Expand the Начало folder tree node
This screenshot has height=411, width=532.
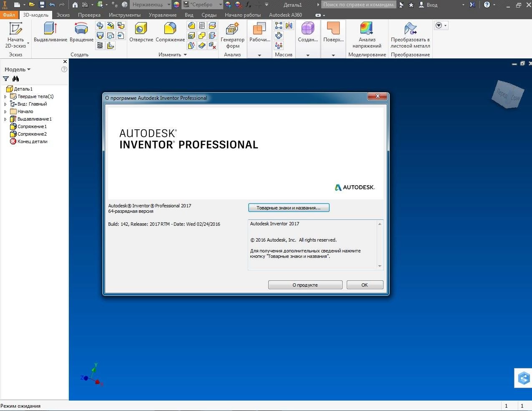pos(5,111)
